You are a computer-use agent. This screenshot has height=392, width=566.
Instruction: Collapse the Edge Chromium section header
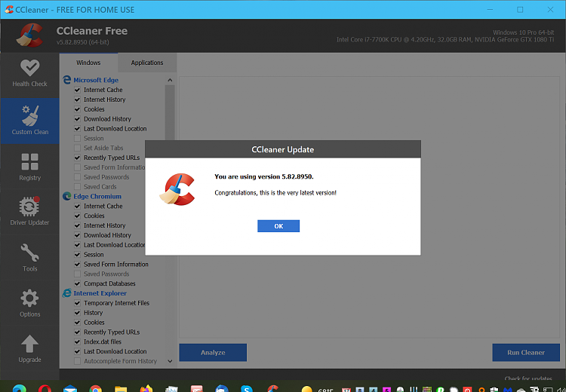pos(97,197)
